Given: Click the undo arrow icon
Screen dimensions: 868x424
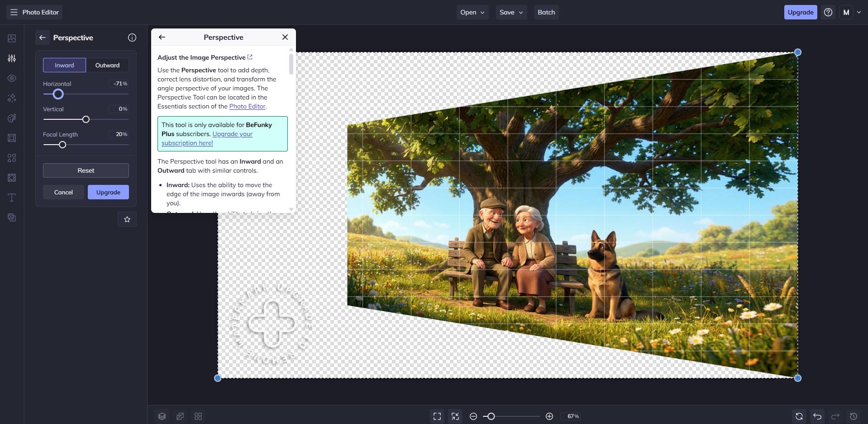Looking at the screenshot, I should [x=817, y=416].
